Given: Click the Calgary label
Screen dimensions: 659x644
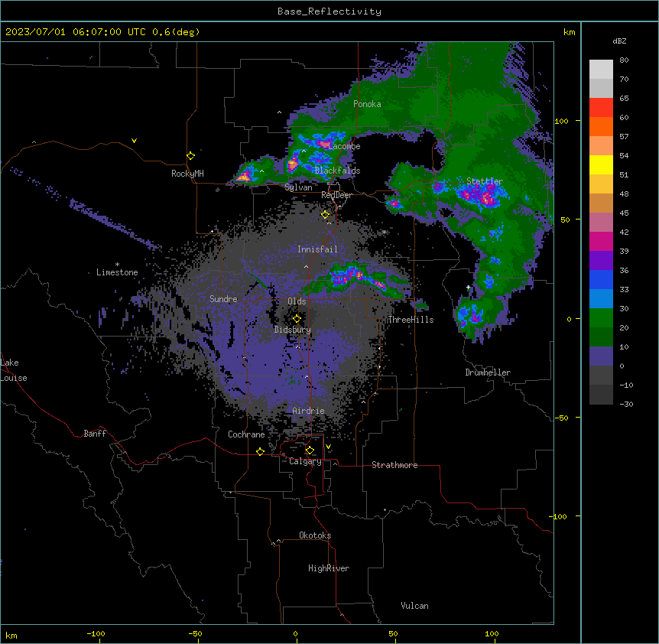Looking at the screenshot, I should coord(305,461).
